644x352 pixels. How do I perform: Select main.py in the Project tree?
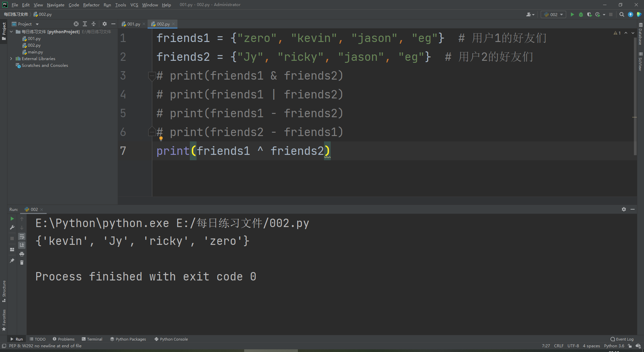pos(35,52)
